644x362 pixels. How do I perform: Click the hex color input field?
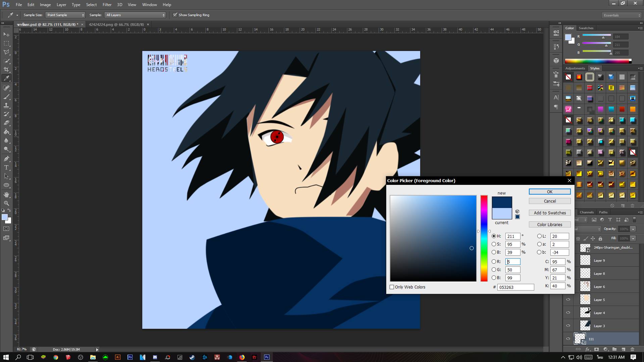pos(515,288)
